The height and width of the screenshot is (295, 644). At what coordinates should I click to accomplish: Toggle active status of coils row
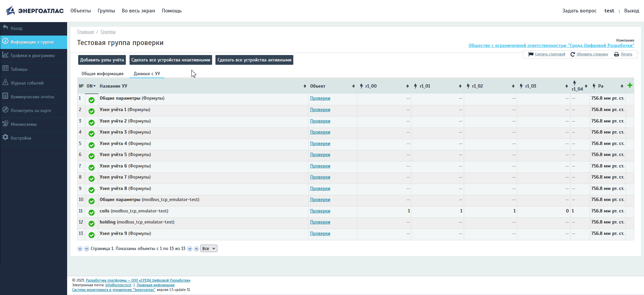(91, 212)
